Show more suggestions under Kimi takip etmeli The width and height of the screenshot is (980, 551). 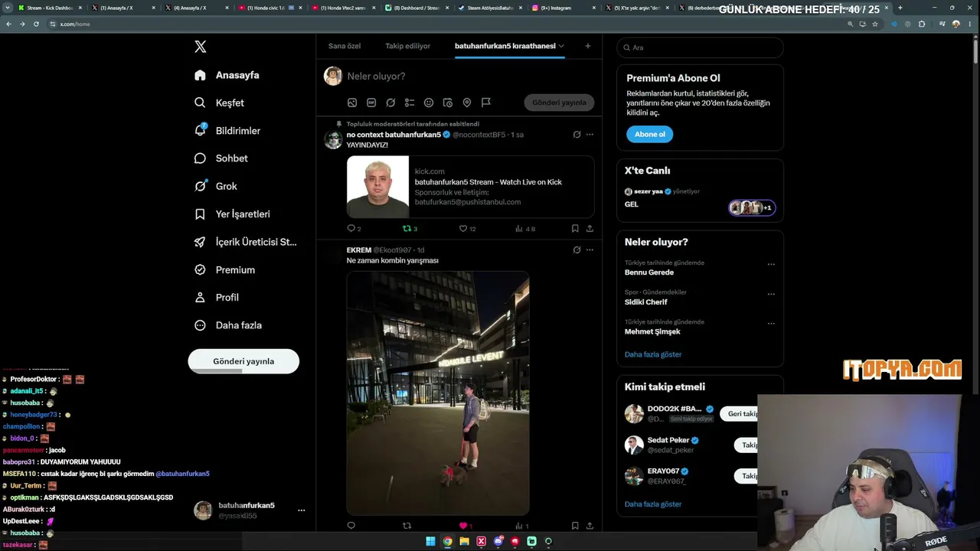coord(653,504)
